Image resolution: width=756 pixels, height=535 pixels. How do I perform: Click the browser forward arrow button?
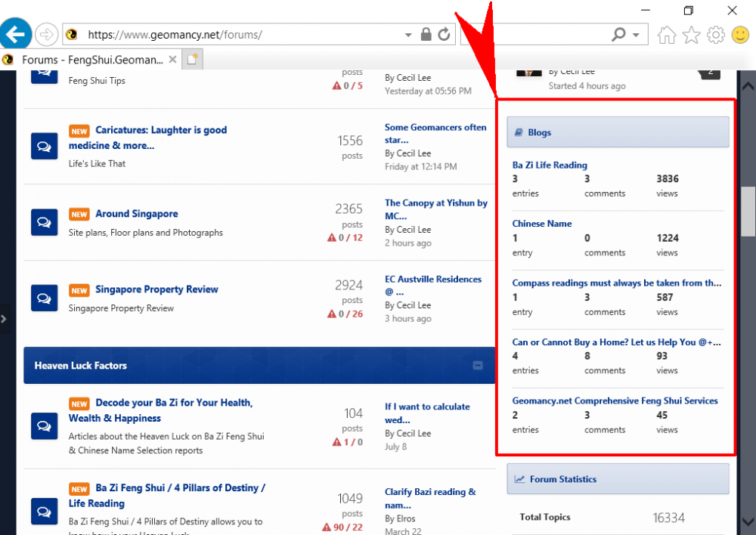[x=47, y=34]
